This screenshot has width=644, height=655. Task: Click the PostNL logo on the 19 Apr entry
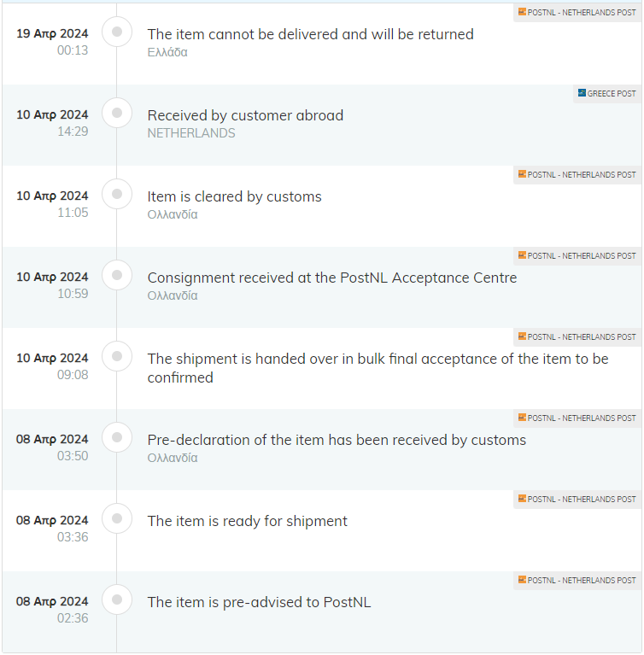click(x=522, y=12)
